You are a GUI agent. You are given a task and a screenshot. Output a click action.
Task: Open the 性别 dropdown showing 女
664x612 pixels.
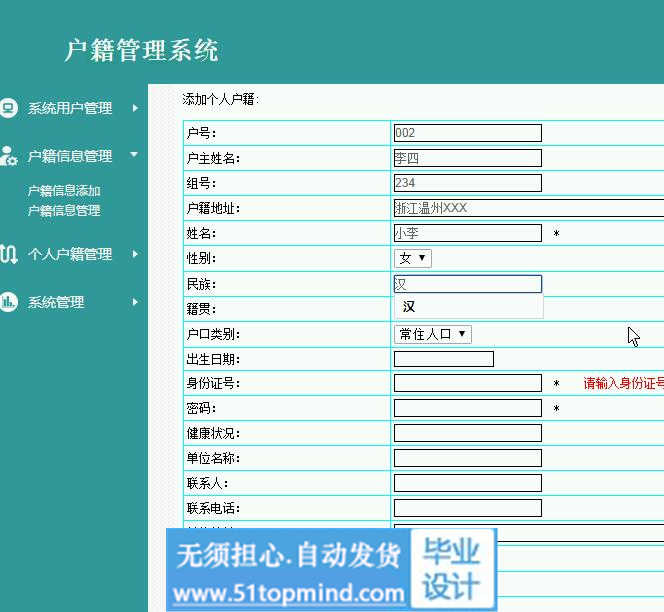pos(412,258)
